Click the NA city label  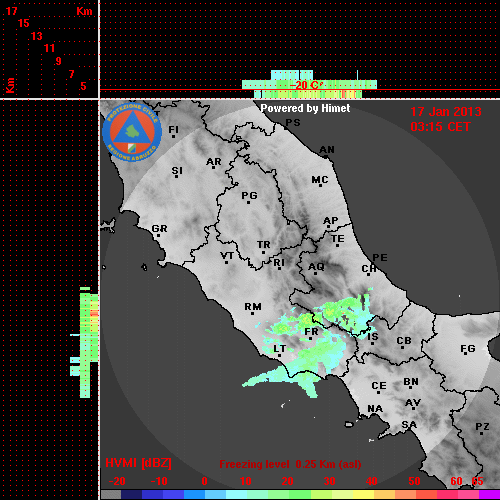tap(375, 409)
